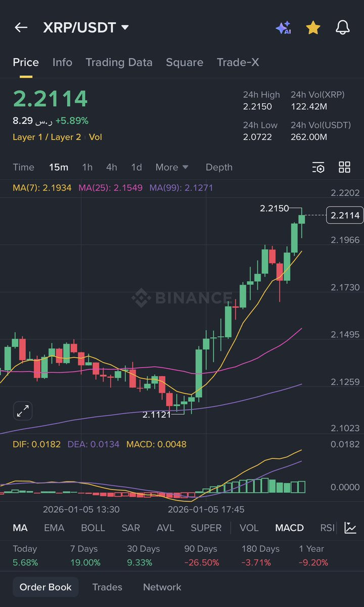
Task: Tap the 2.2150 high marker on chart
Action: 275,208
